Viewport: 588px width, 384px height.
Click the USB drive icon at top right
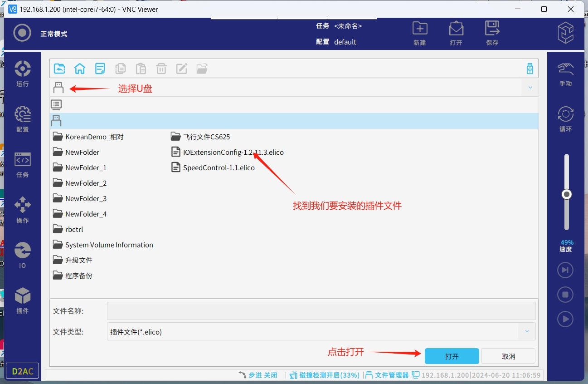(530, 69)
